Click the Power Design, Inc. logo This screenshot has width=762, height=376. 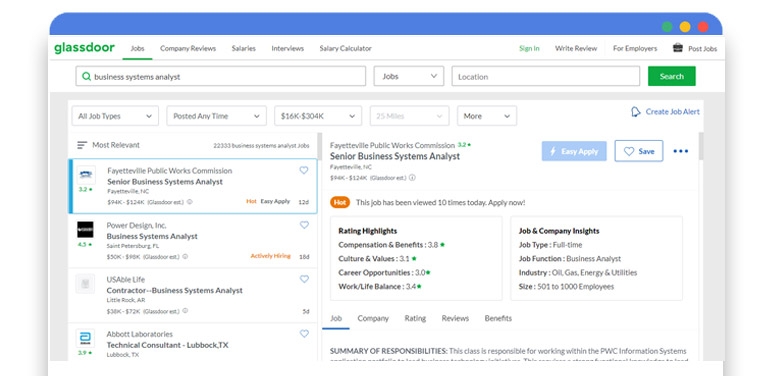point(85,229)
